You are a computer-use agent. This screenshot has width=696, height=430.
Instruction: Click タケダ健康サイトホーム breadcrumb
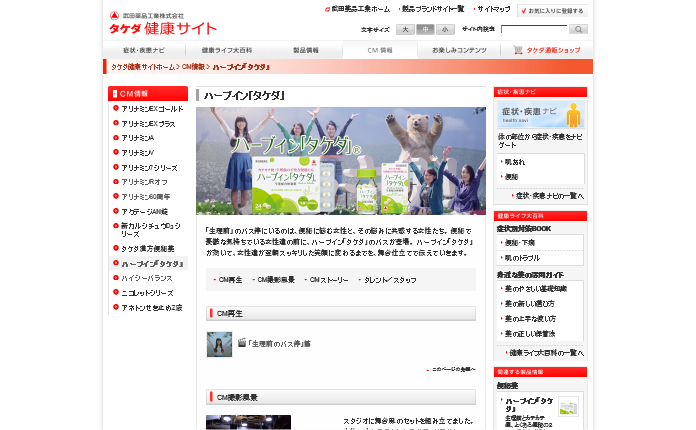(143, 67)
